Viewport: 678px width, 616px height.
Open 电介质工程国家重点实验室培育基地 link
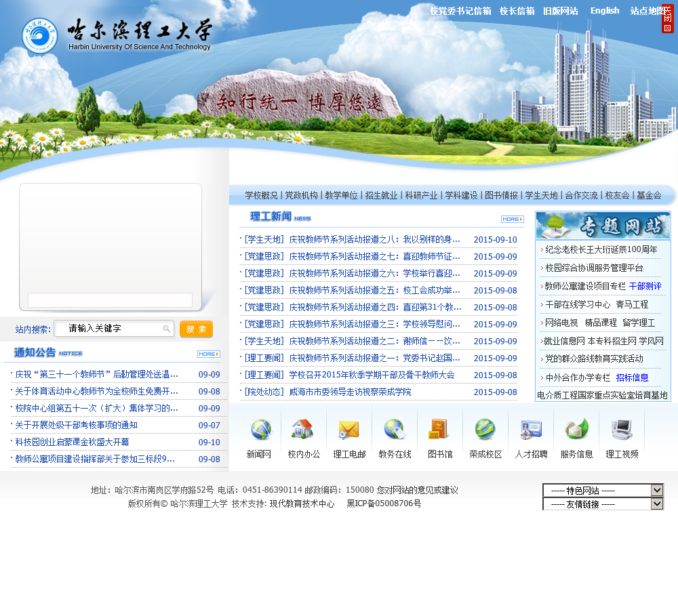pos(602,396)
